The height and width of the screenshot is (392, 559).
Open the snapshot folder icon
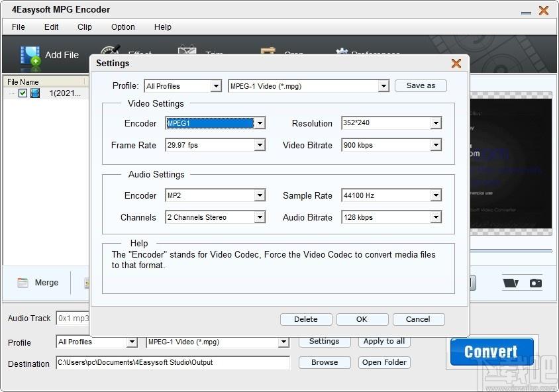coord(511,283)
